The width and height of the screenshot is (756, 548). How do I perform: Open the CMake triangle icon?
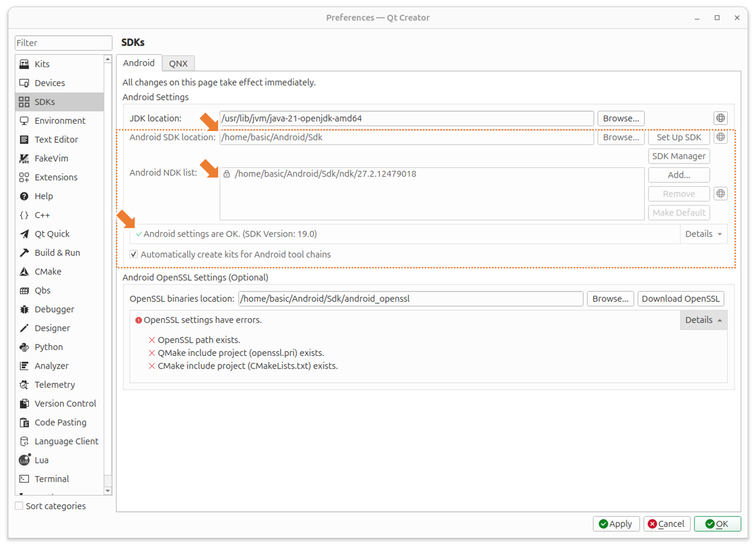(24, 272)
